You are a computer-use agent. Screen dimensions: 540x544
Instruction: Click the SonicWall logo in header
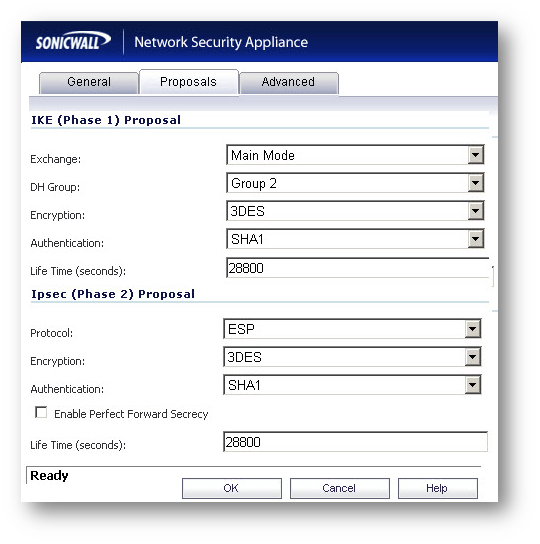(x=73, y=42)
